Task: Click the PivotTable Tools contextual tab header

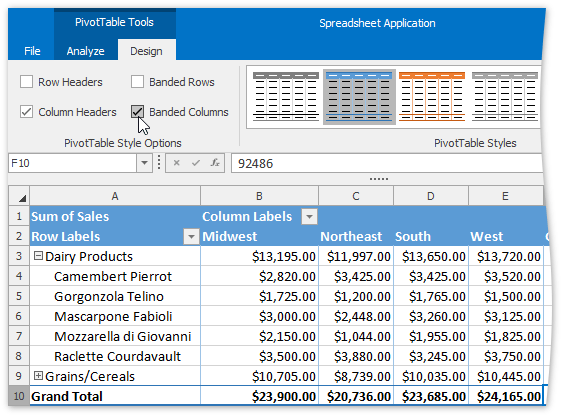Action: pyautogui.click(x=114, y=22)
